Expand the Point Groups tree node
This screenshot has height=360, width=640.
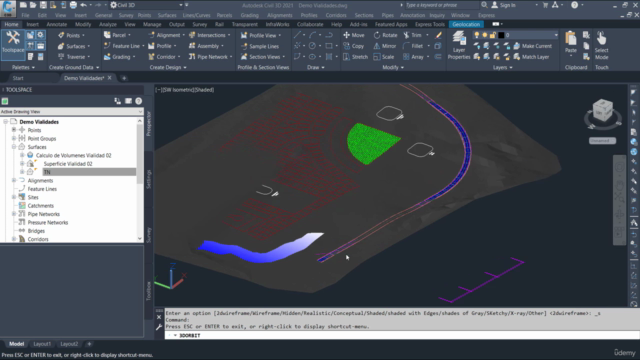coord(14,138)
